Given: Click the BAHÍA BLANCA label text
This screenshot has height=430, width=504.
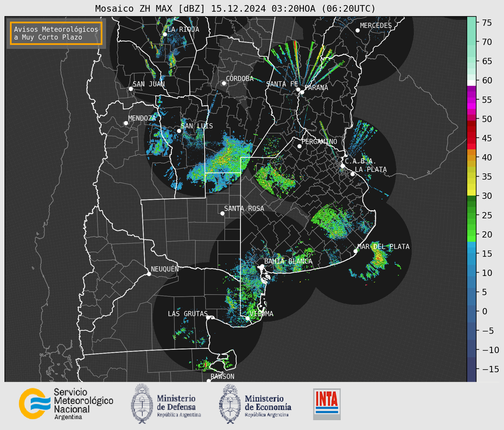Looking at the screenshot, I should [288, 261].
